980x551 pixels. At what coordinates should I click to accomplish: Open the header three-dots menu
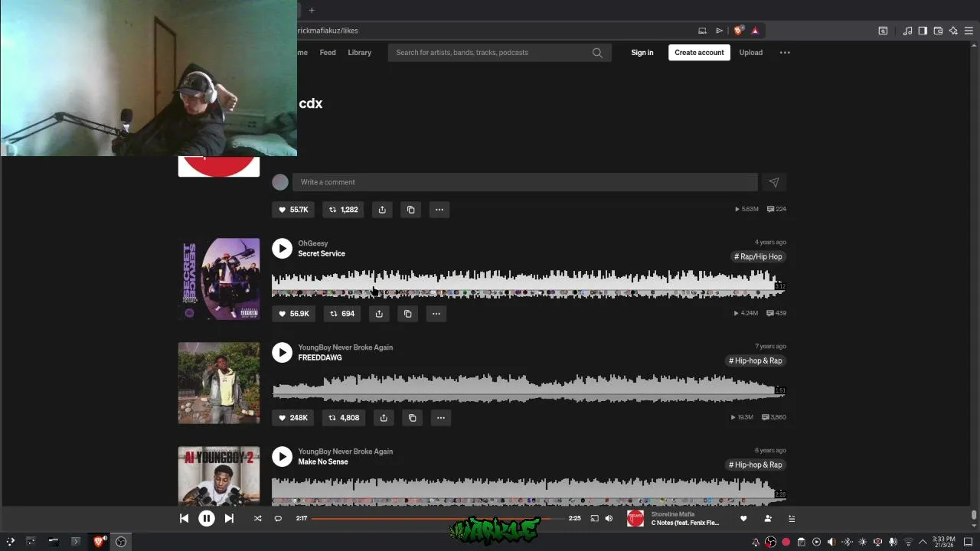pyautogui.click(x=785, y=53)
